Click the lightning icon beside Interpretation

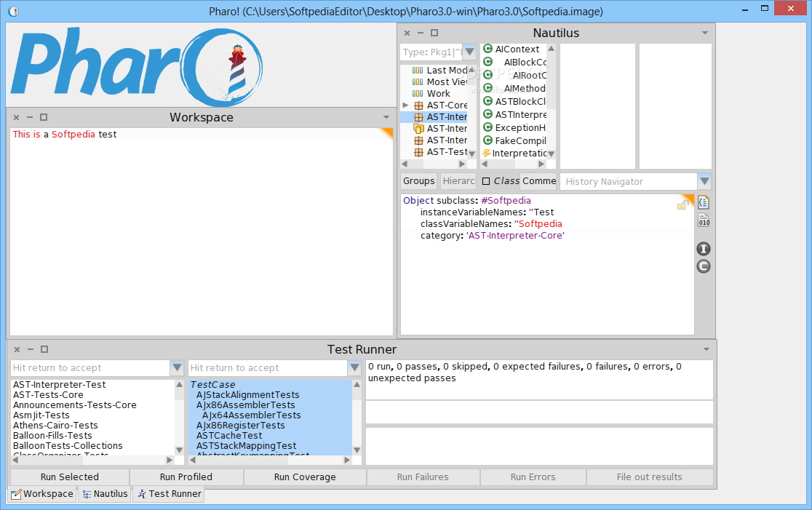click(487, 154)
